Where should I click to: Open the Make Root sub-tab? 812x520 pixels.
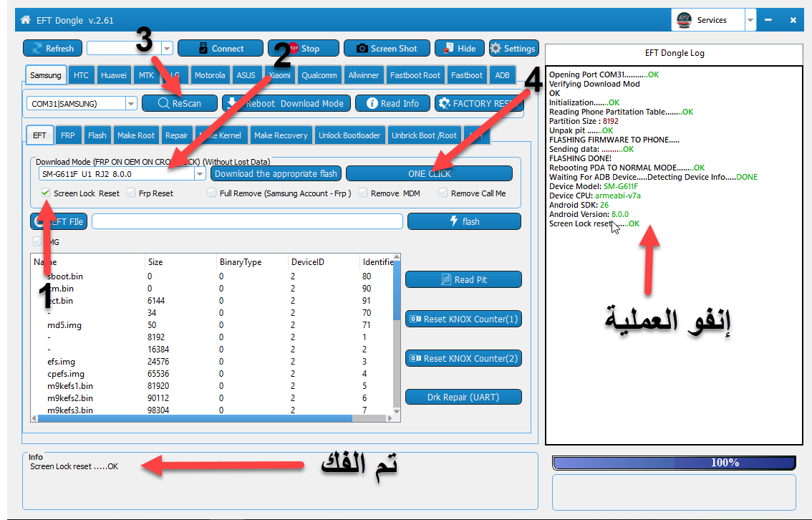(x=135, y=135)
